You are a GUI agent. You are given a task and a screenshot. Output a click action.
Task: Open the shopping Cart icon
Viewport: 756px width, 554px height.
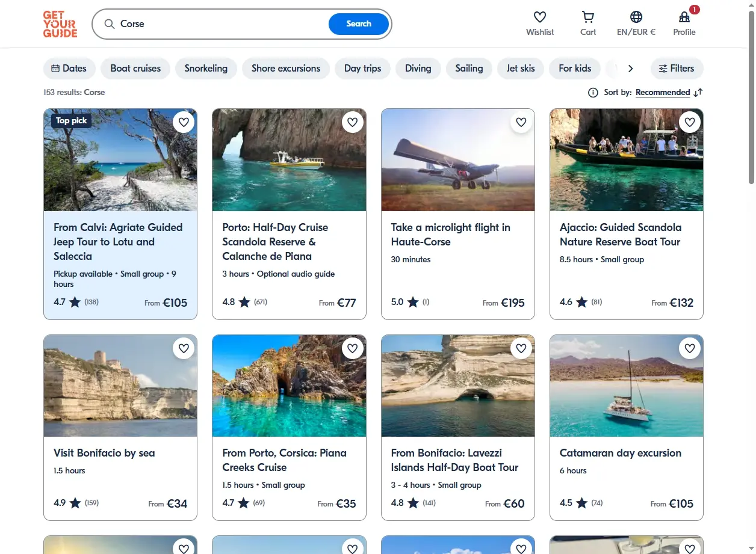pyautogui.click(x=588, y=17)
